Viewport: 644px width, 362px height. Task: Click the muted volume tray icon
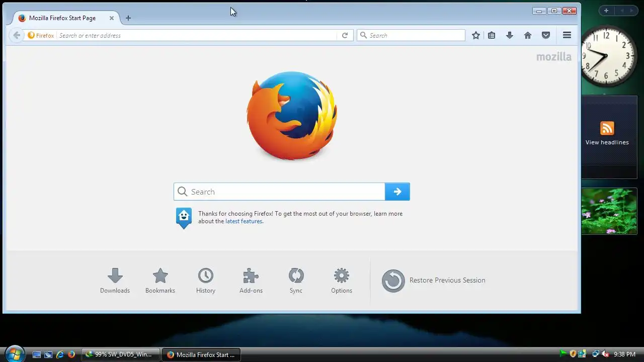pos(605,354)
